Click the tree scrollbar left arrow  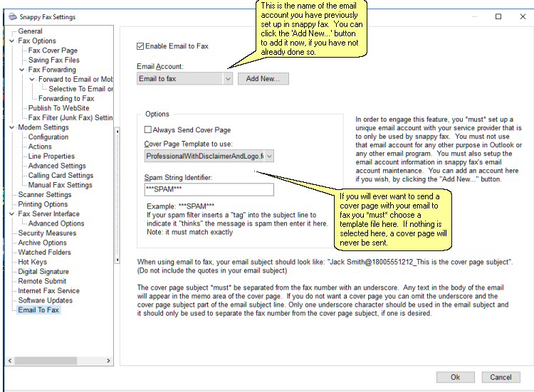(10, 361)
